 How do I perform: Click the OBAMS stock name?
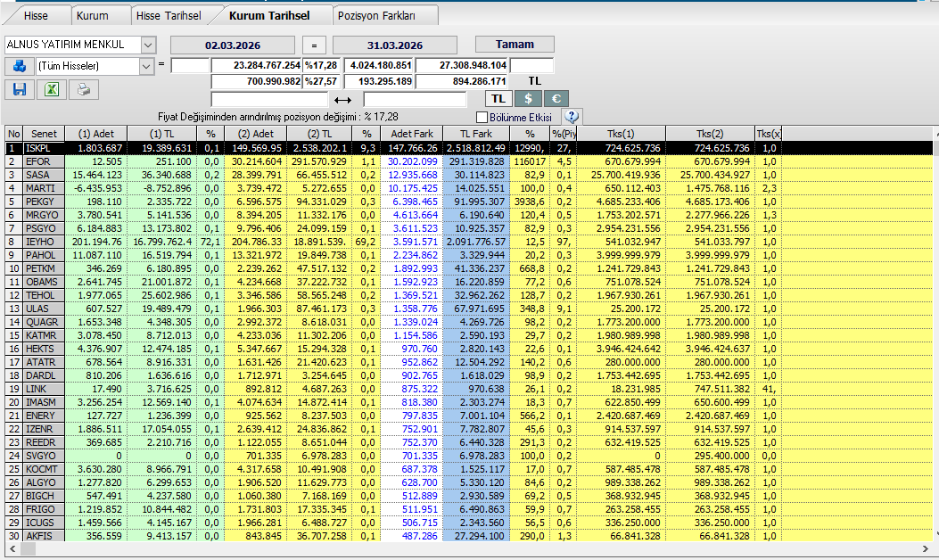point(42,282)
